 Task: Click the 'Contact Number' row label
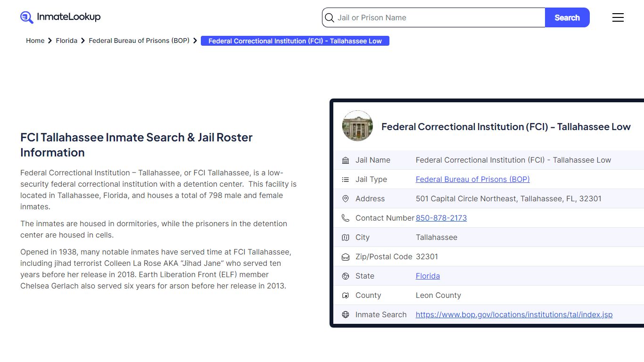click(x=385, y=218)
